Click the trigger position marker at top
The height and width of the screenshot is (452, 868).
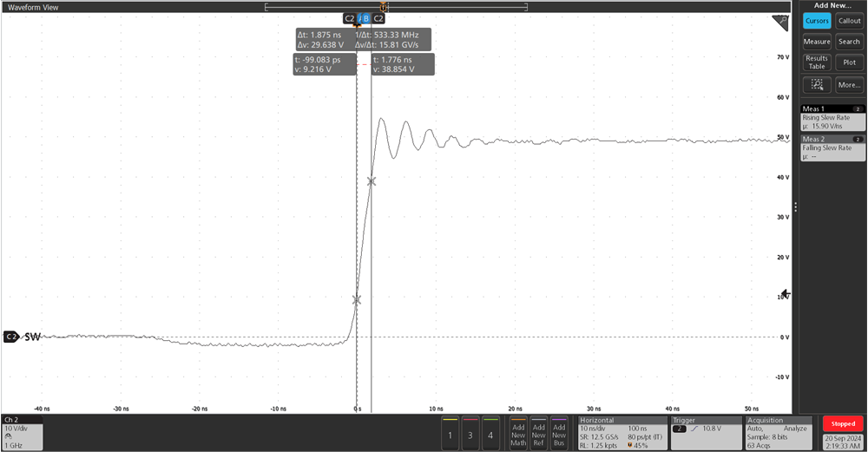tap(383, 7)
